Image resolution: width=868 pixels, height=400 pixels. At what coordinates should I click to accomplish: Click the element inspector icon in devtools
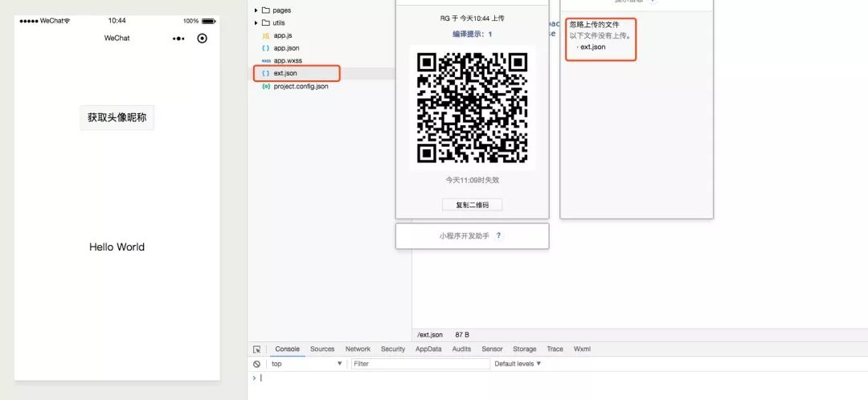click(257, 349)
